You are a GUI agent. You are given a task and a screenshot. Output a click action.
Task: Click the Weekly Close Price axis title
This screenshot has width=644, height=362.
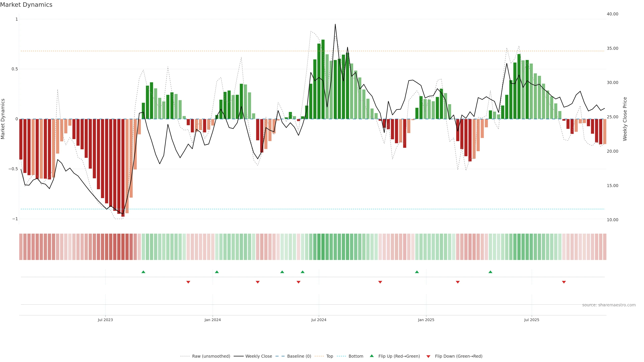pos(625,119)
